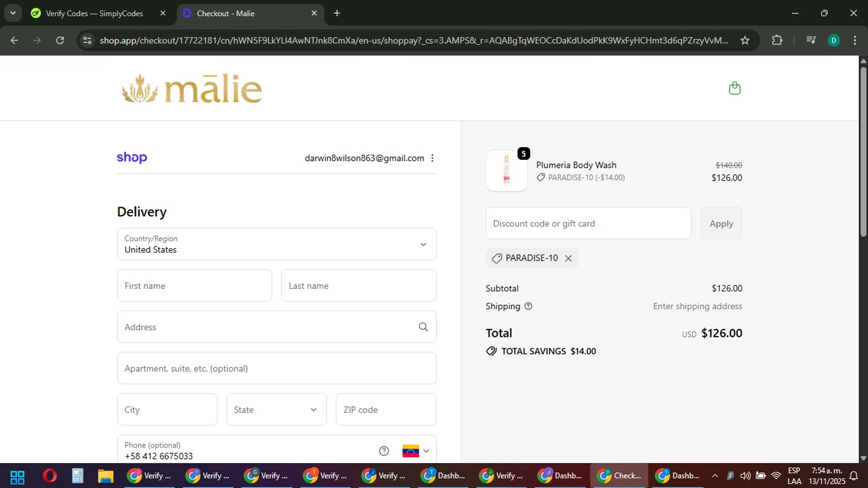The height and width of the screenshot is (488, 868).
Task: Open the phone number help icon
Action: pos(384,451)
